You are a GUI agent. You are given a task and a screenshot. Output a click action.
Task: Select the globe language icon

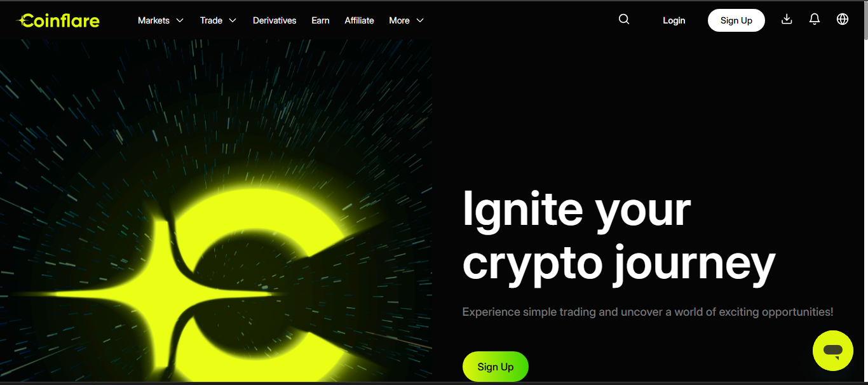(843, 19)
